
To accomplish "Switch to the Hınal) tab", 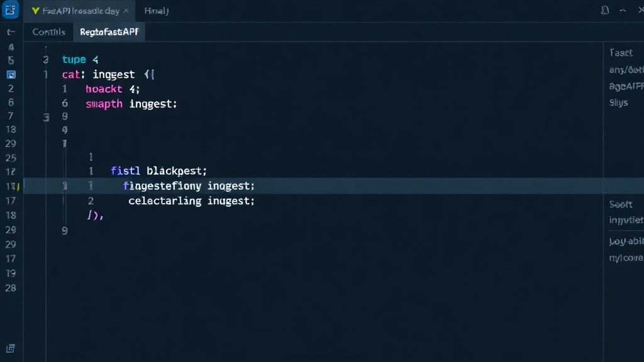I will pos(157,11).
